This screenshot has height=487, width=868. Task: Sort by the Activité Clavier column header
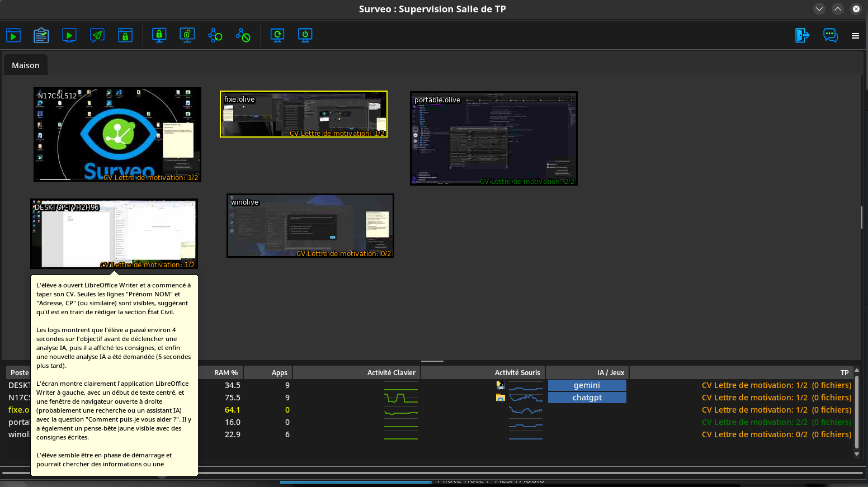click(x=391, y=373)
